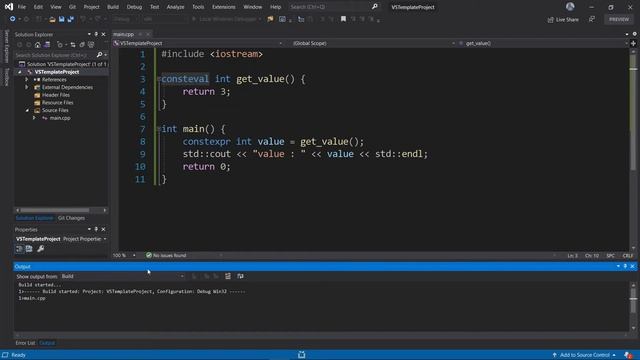This screenshot has height=360, width=640.
Task: Click the Visual Studio logo icon
Action: [x=9, y=7]
